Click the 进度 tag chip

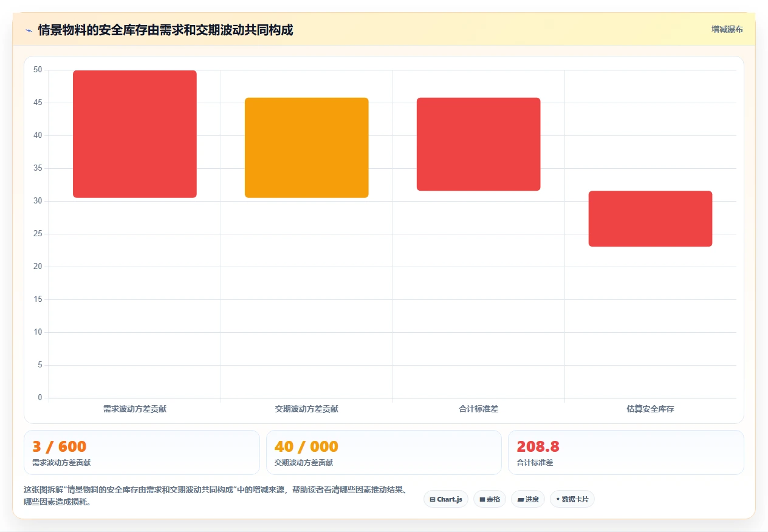pos(528,499)
